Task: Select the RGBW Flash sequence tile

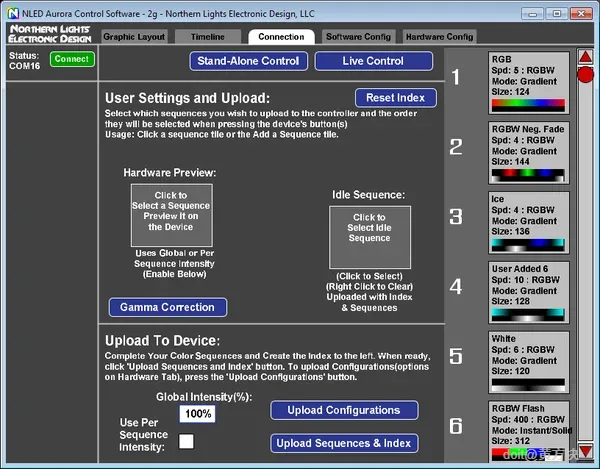Action: tap(528, 432)
